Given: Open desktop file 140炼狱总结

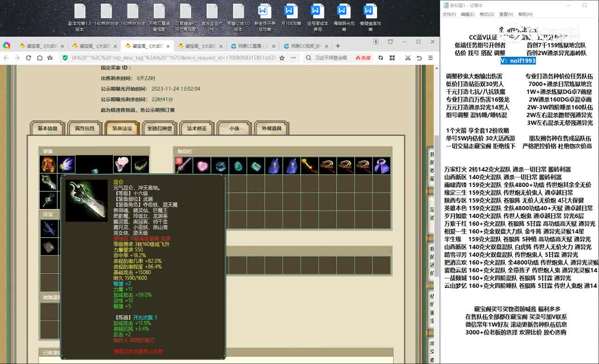Looking at the screenshot, I should (106, 15).
